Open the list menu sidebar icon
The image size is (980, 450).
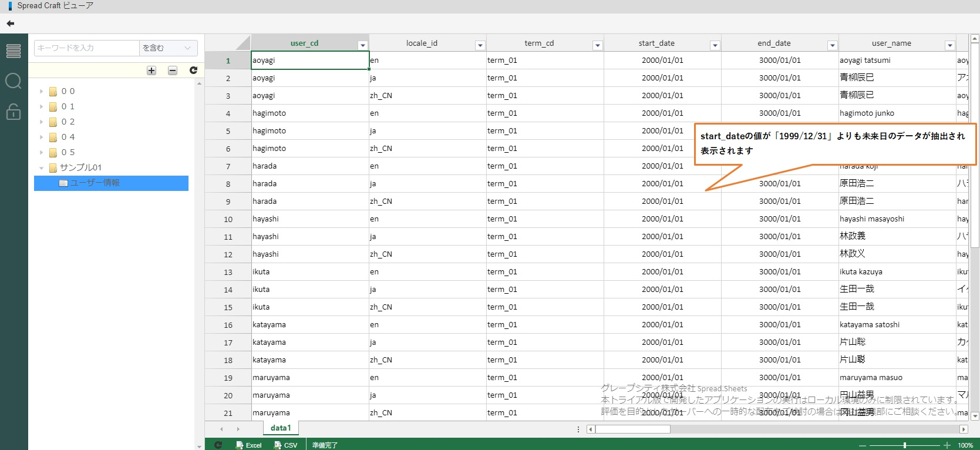coord(13,51)
